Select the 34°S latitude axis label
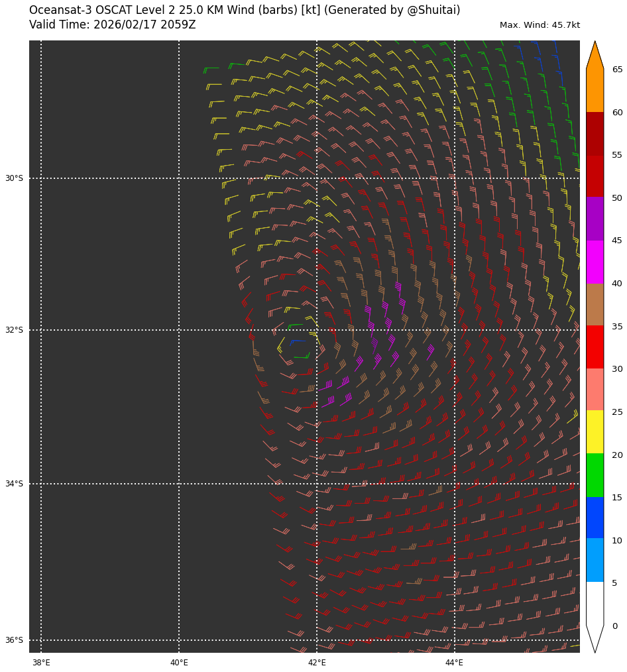This screenshot has height=672, width=627. pos(14,484)
